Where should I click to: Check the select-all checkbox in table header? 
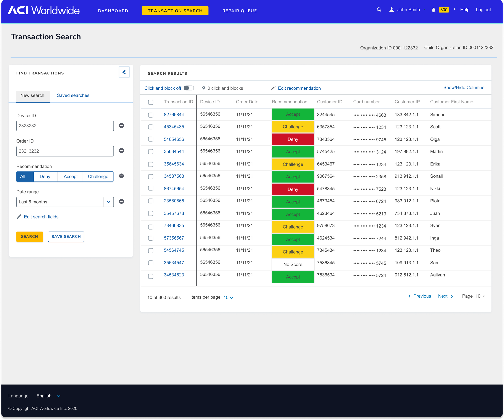pyautogui.click(x=150, y=102)
